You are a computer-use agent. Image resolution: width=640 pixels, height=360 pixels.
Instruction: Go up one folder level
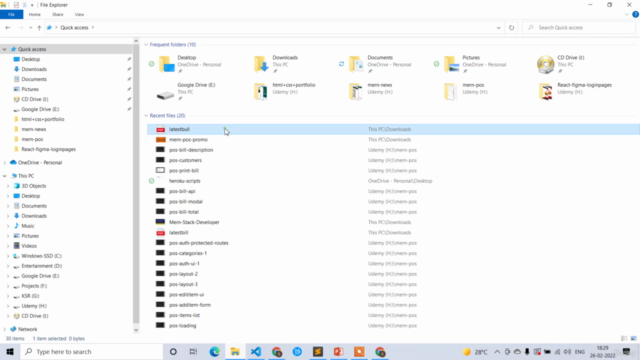(x=39, y=28)
